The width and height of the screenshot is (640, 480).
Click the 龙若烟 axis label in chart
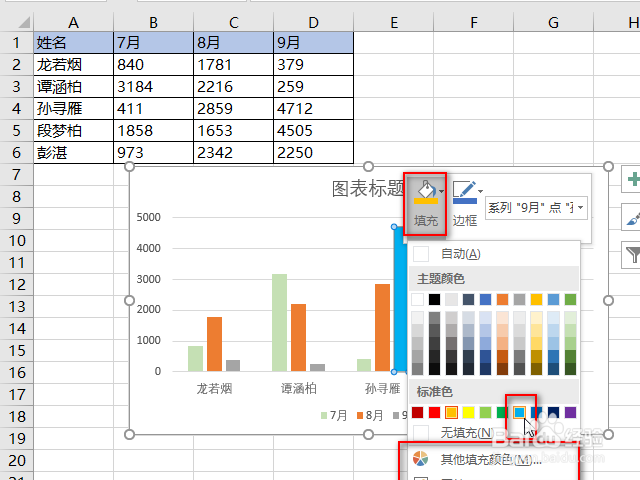point(214,388)
